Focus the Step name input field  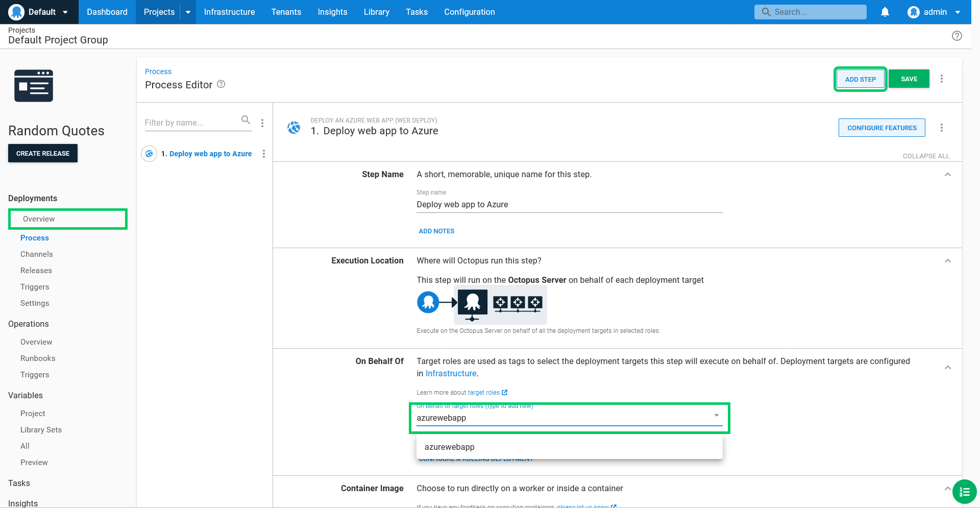[x=569, y=205]
